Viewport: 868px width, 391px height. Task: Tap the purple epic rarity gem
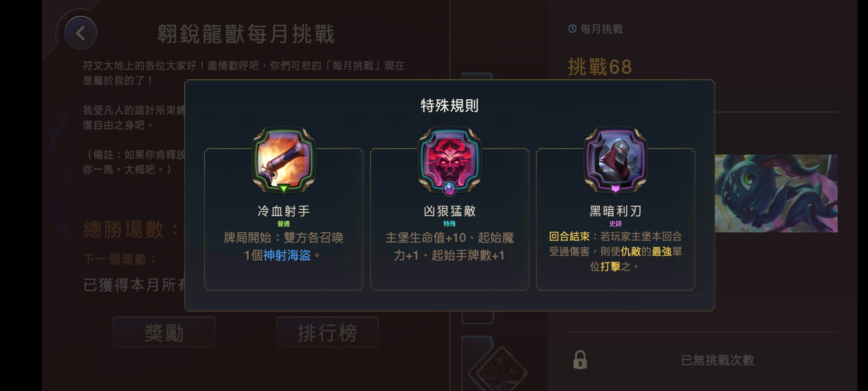616,189
